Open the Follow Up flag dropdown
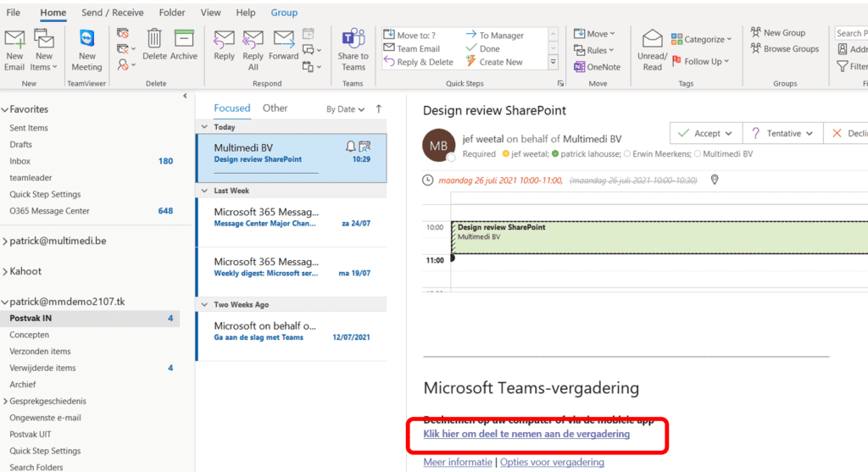The width and height of the screenshot is (868, 472). (700, 61)
